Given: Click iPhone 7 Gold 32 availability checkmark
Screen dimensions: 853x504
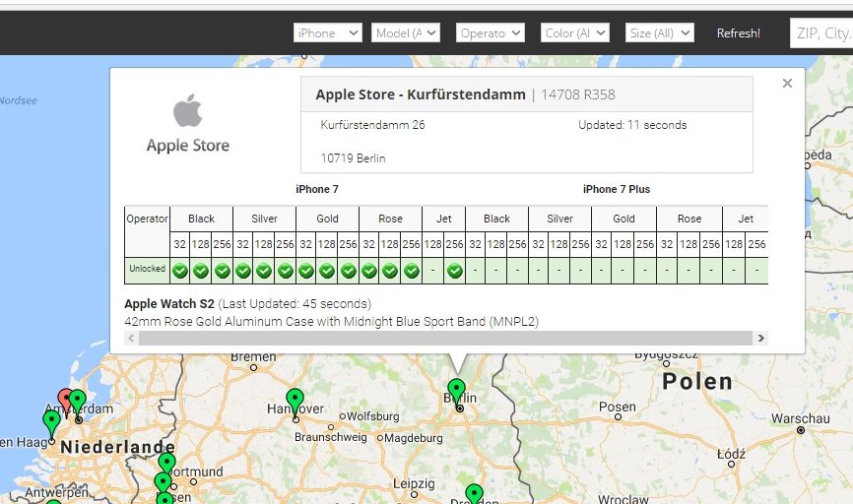Looking at the screenshot, I should 306,271.
